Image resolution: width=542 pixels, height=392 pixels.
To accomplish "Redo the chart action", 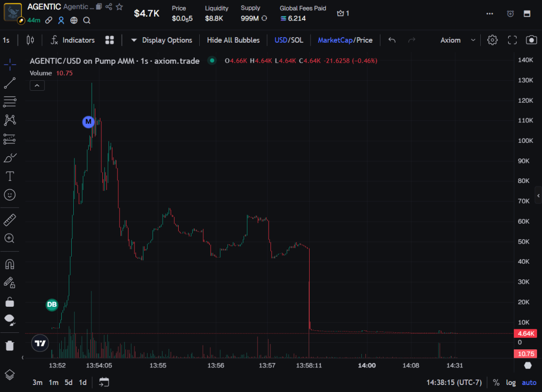I will (x=412, y=41).
